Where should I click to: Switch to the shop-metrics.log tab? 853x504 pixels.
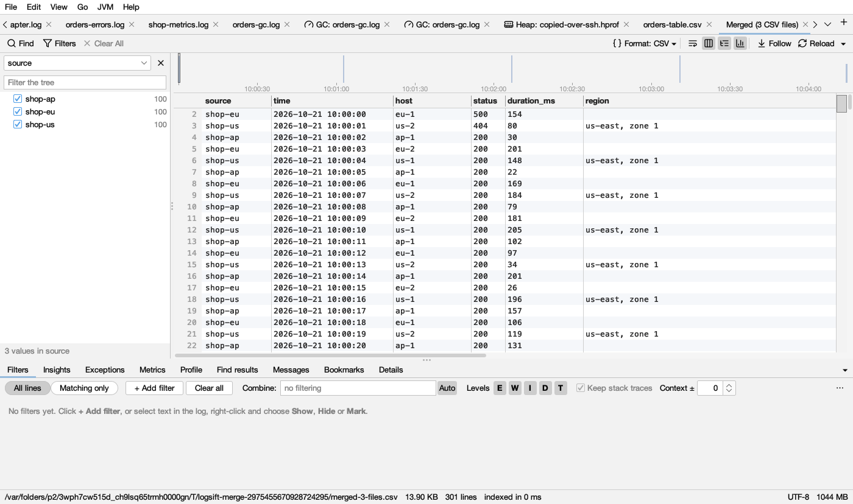[179, 24]
